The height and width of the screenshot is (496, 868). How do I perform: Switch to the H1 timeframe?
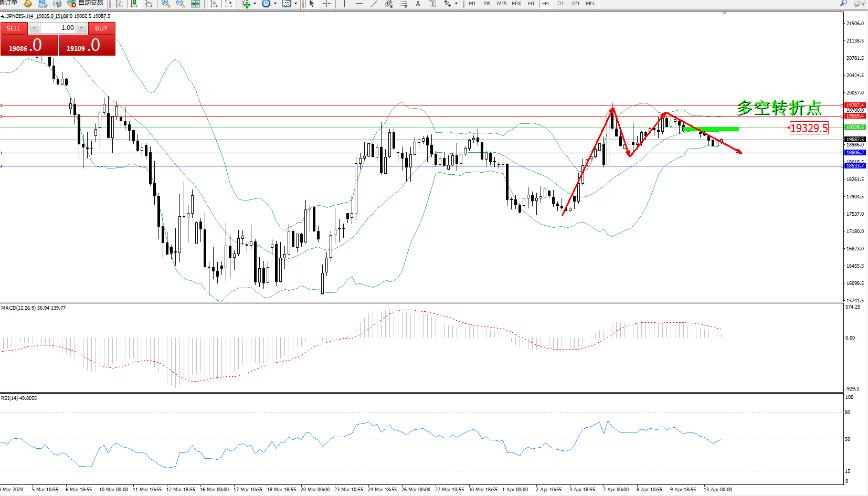coord(531,4)
